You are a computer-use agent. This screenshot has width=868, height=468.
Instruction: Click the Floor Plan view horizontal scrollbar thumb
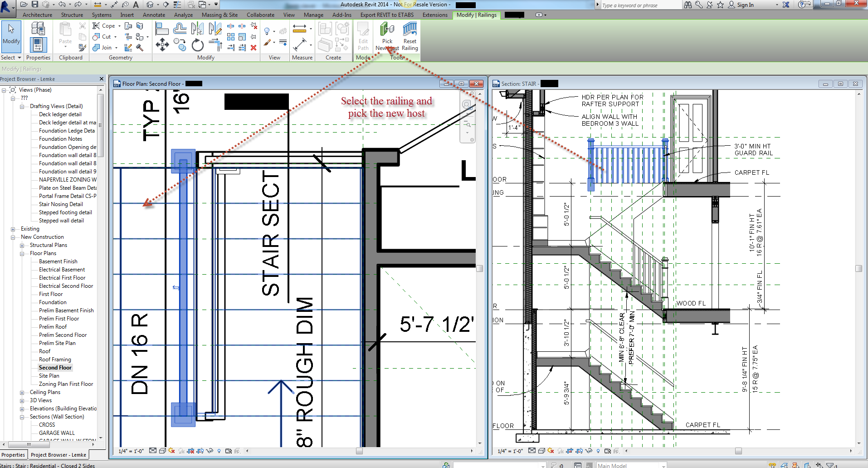coord(359,451)
